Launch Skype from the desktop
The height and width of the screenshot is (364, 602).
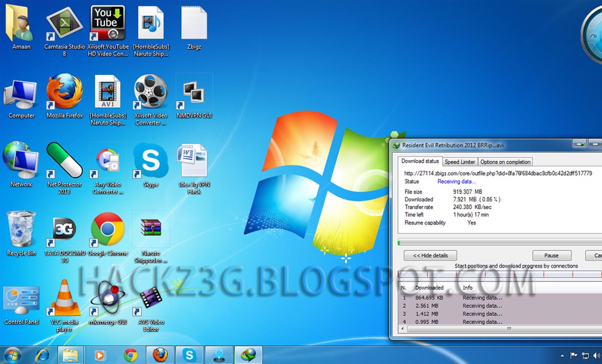(x=151, y=165)
